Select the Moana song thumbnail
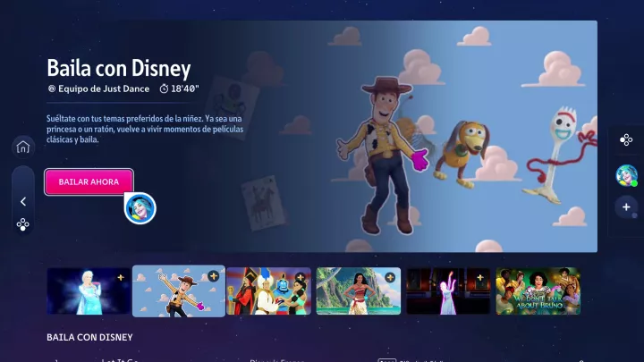Screen dimensions: 644x362 click(358, 291)
